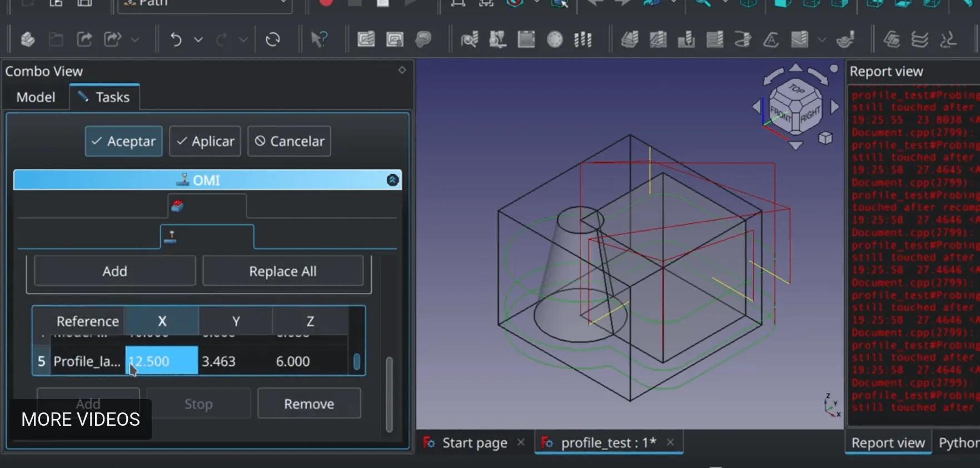
Task: Click the Undo arrow icon
Action: (176, 39)
